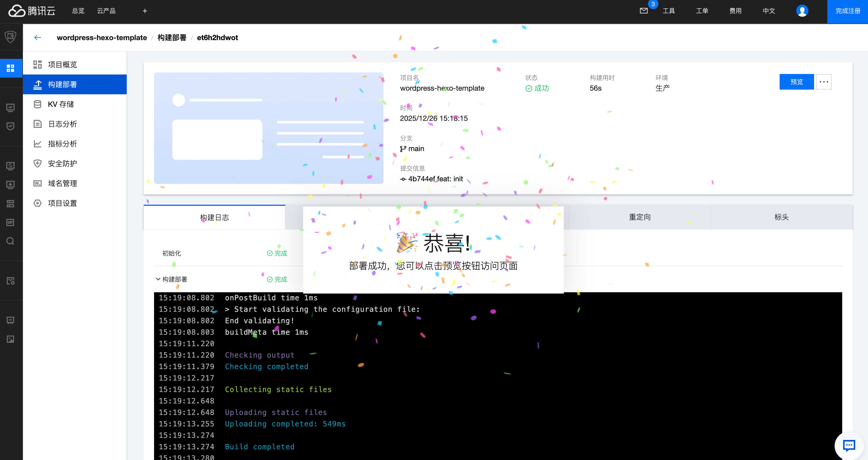868x460 pixels.
Task: Open the 云产品 menu
Action: [106, 11]
